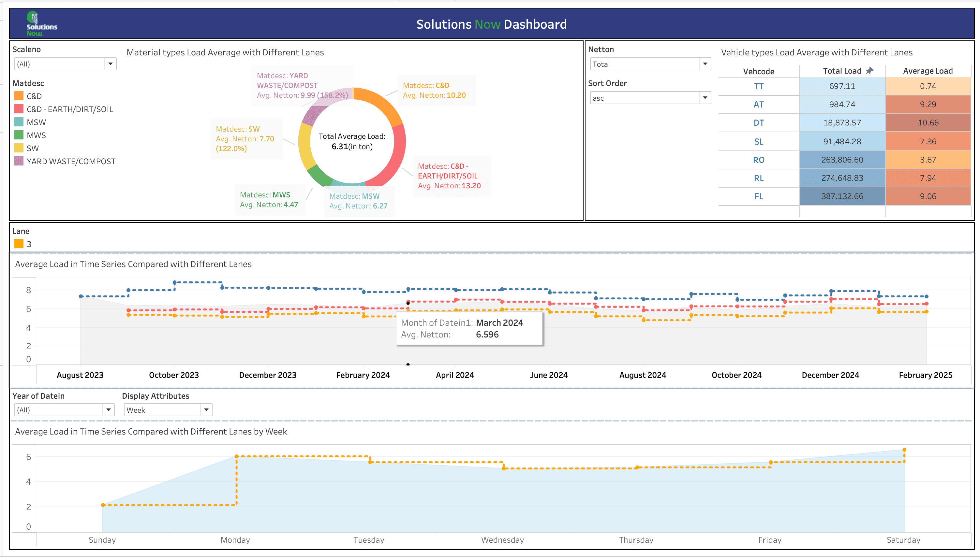
Task: Expand the Display Attributes Week dropdown
Action: coord(206,410)
